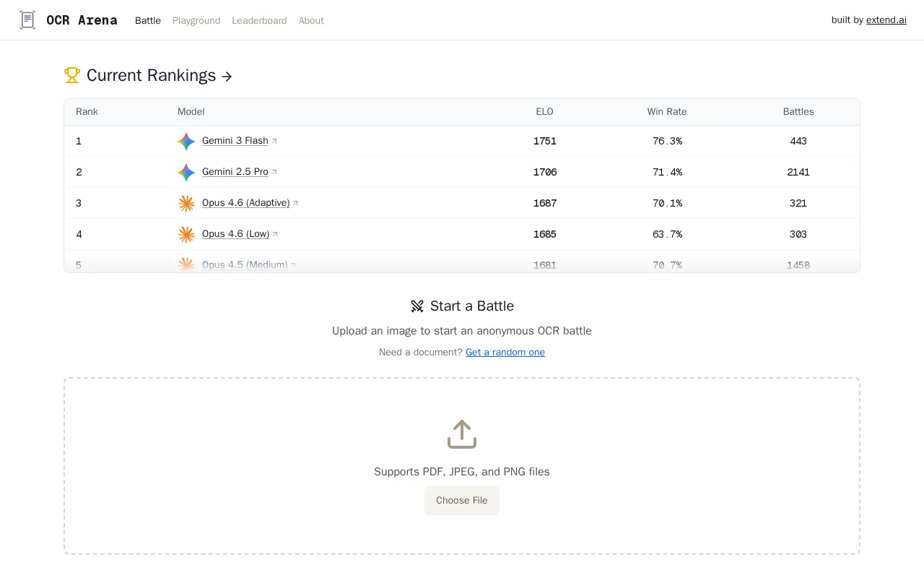Image resolution: width=924 pixels, height=578 pixels.
Task: Click external-link arrow next to Gemini 2.5 Pro
Action: (274, 172)
